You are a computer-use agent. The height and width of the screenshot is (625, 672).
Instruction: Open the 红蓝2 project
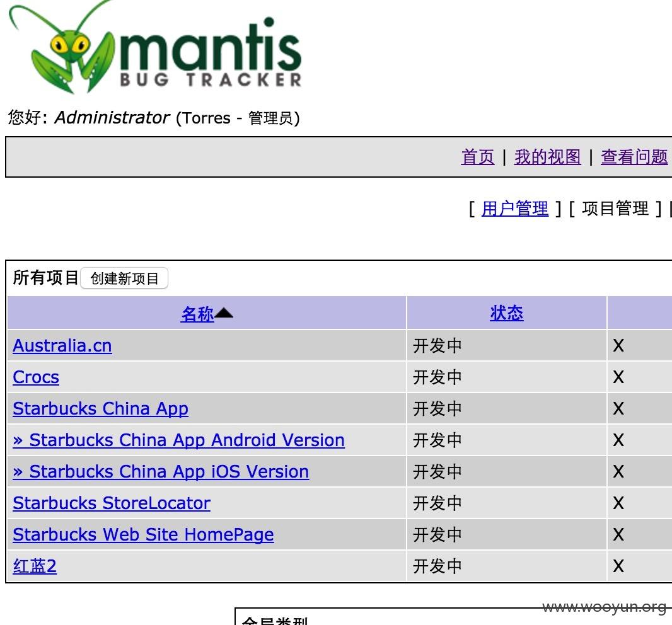coord(35,566)
